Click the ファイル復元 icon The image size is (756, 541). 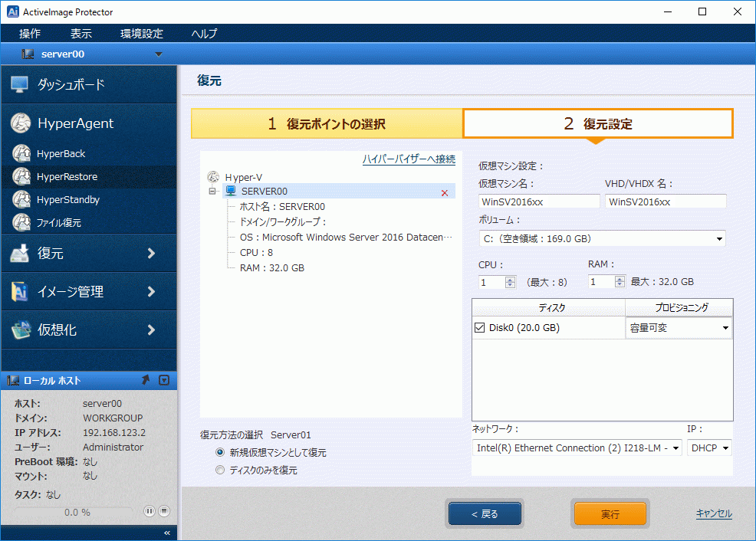tap(21, 222)
